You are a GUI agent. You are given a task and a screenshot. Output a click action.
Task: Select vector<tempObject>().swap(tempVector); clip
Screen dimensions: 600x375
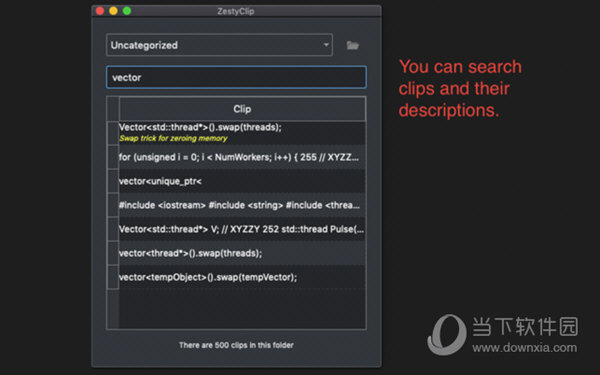coord(242,277)
